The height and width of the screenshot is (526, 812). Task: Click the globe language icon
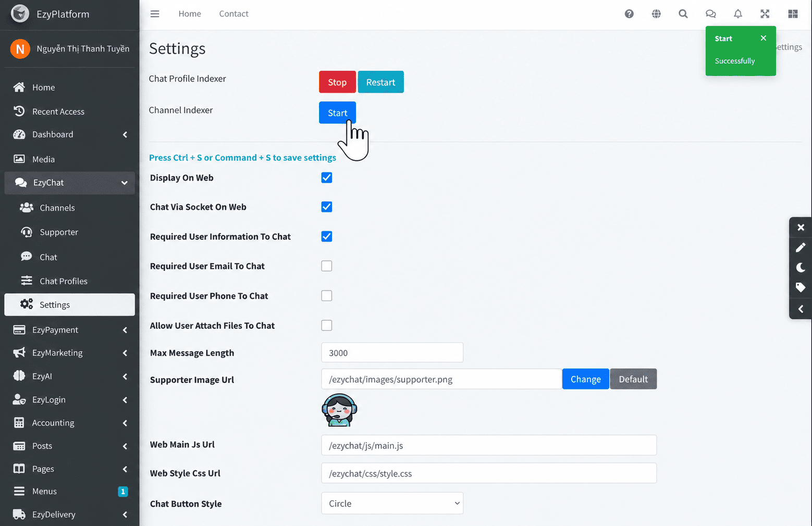tap(656, 14)
